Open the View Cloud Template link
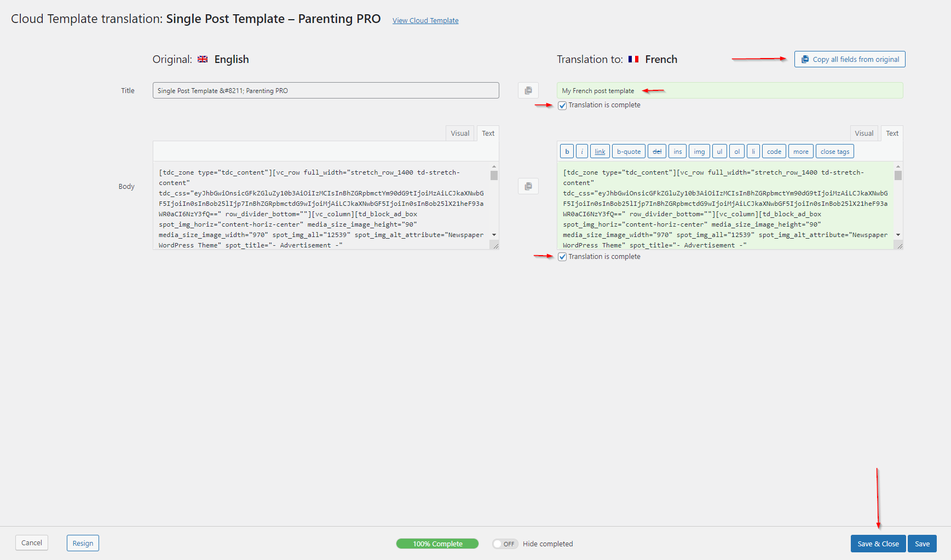951x560 pixels. tap(425, 21)
